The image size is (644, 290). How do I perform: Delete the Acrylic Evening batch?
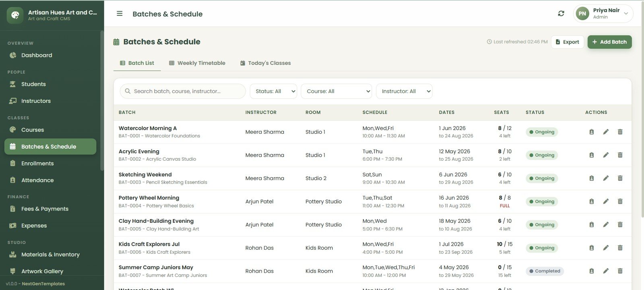[620, 155]
